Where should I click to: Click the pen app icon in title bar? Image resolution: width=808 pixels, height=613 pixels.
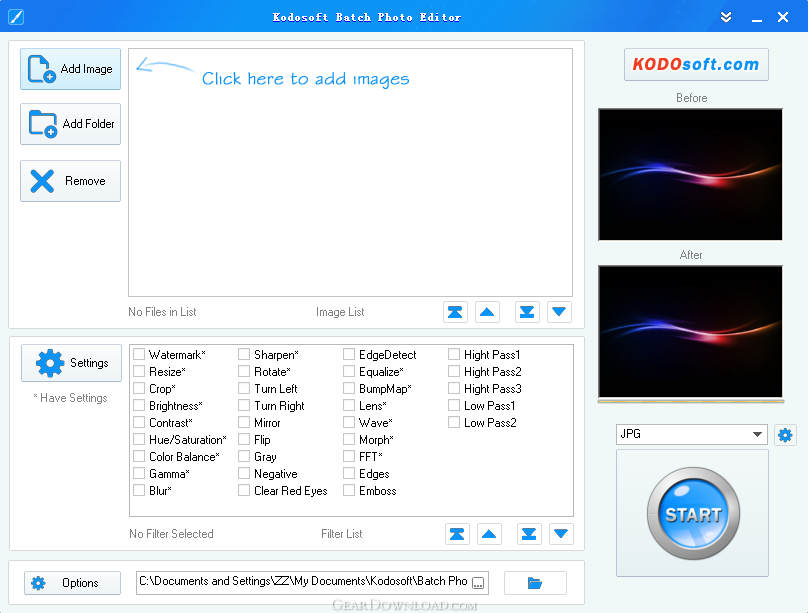16,17
